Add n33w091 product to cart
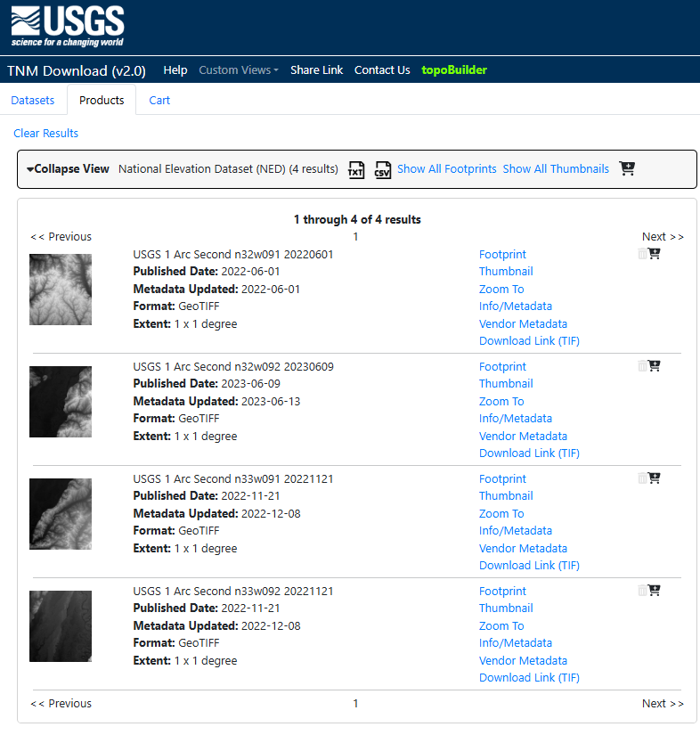 pyautogui.click(x=654, y=478)
